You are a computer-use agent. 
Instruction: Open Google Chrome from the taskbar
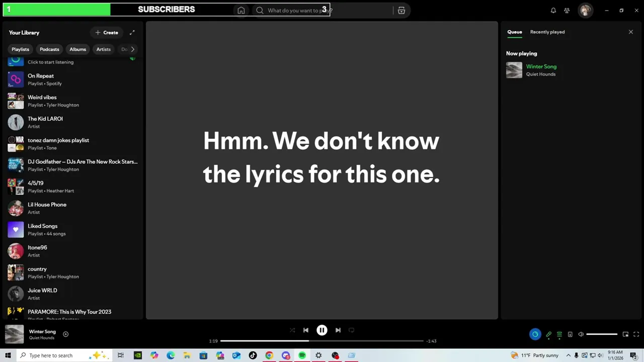[x=269, y=355]
